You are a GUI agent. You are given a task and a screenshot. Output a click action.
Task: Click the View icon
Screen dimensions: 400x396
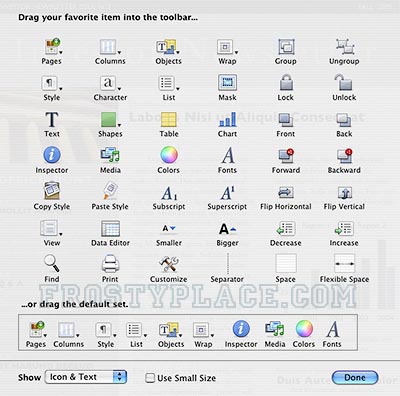51,229
